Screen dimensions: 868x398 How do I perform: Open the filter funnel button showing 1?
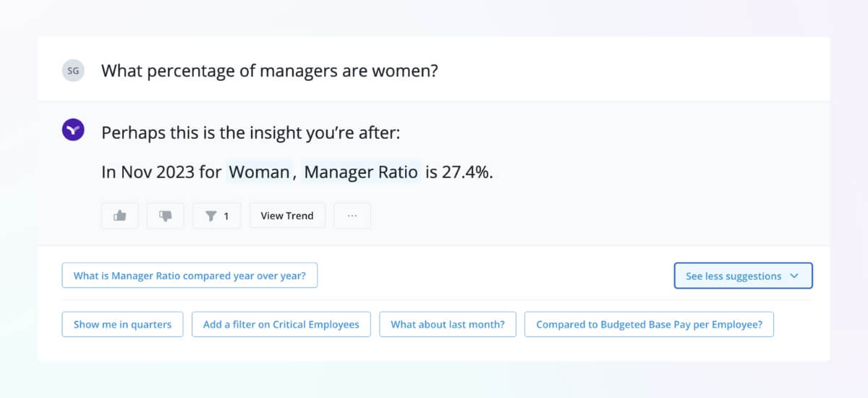[217, 216]
